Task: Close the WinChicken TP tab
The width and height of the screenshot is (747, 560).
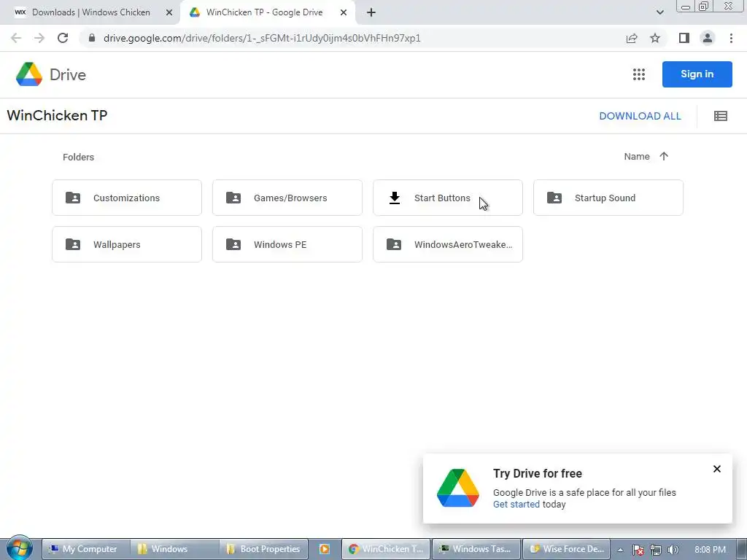Action: (344, 12)
